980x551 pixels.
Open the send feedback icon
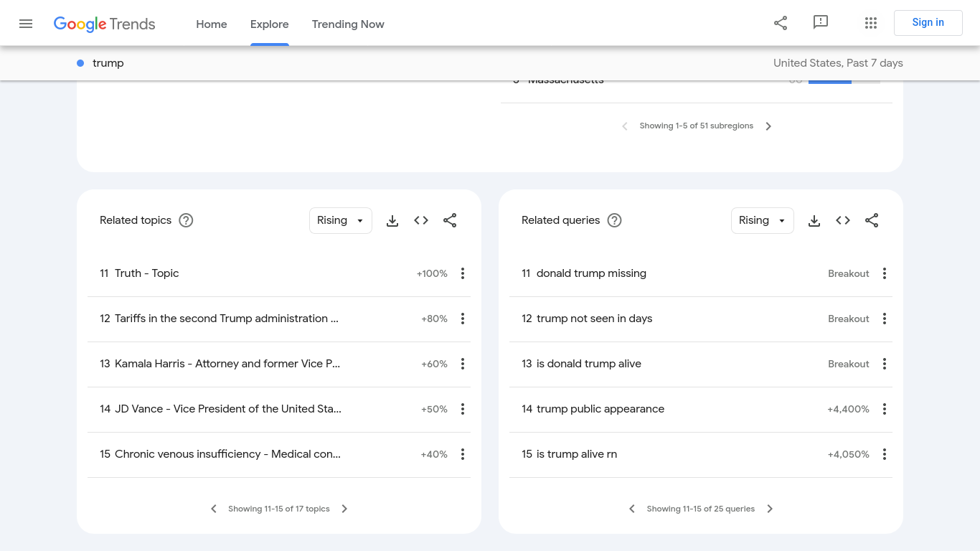(821, 23)
